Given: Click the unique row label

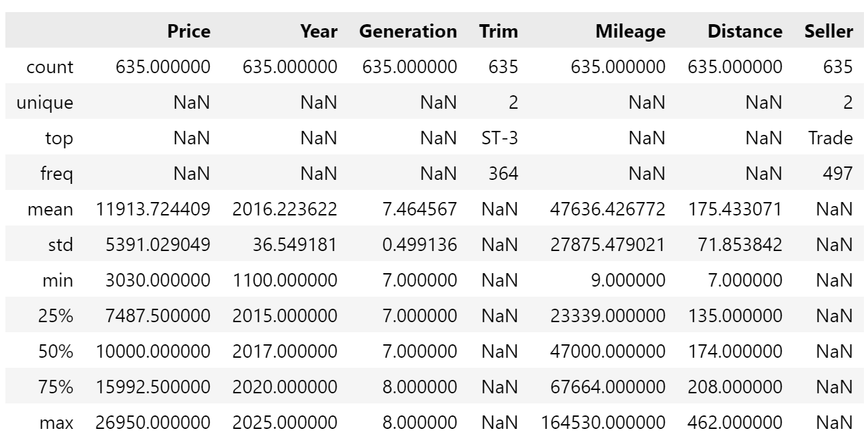Looking at the screenshot, I should [45, 103].
